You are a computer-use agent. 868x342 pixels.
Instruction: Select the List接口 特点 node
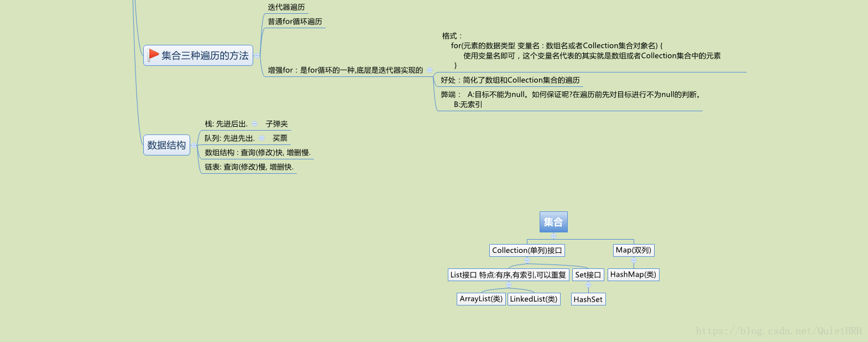tap(508, 274)
